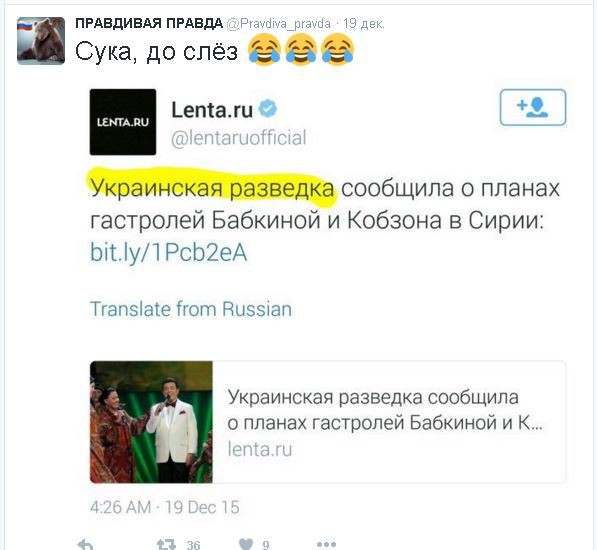The height and width of the screenshot is (550, 597).
Task: Click the ПРАВДИВАЯ ПРАВДА display name
Action: 149,23
